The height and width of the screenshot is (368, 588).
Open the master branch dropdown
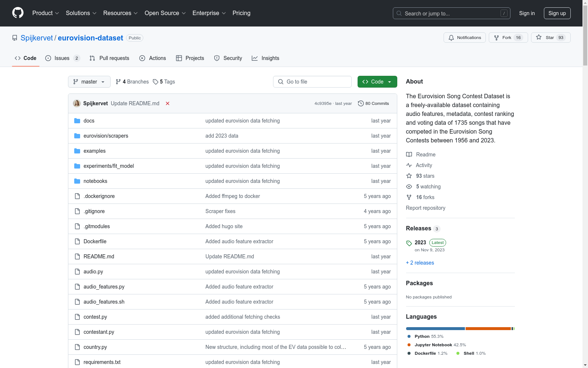[89, 82]
